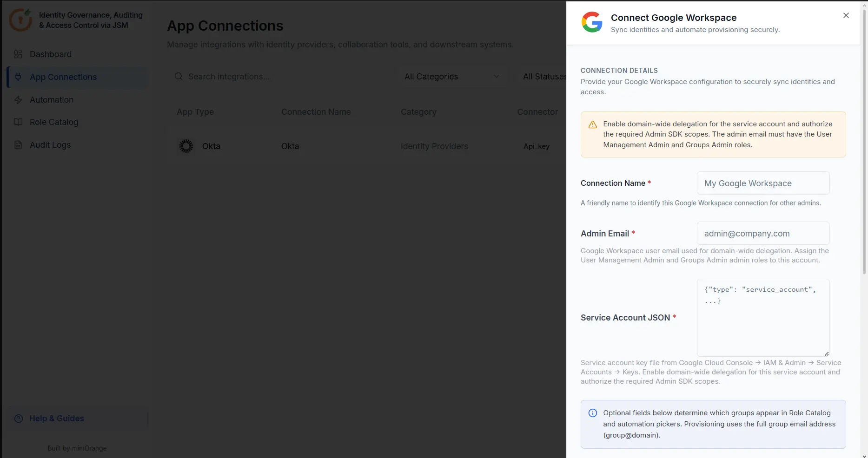
Task: Click the scrollbar down arrow
Action: tap(864, 455)
